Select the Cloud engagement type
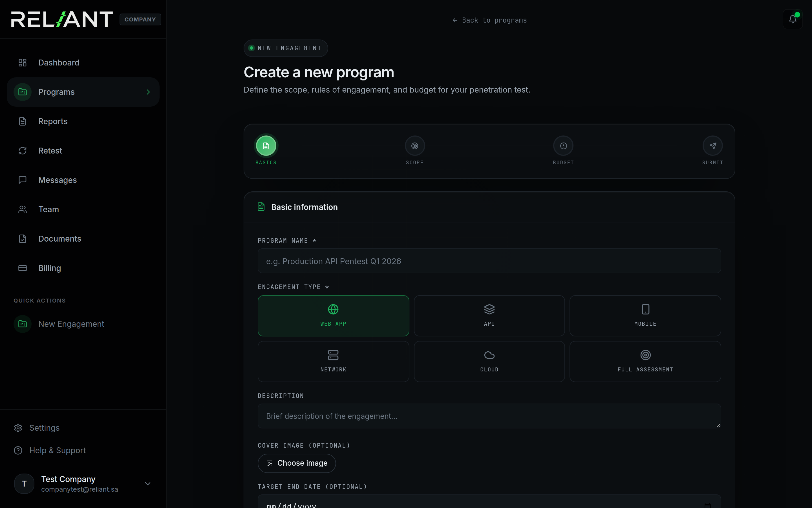The width and height of the screenshot is (812, 508). [489, 362]
